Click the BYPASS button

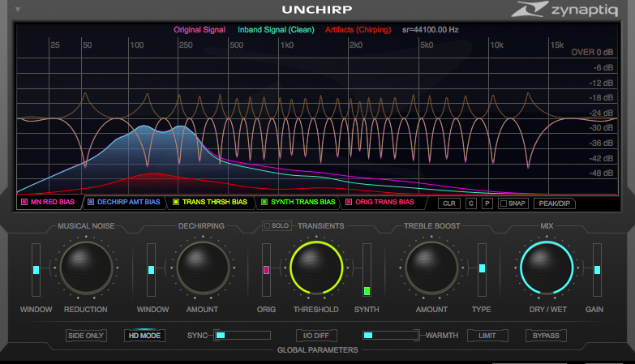click(x=545, y=335)
